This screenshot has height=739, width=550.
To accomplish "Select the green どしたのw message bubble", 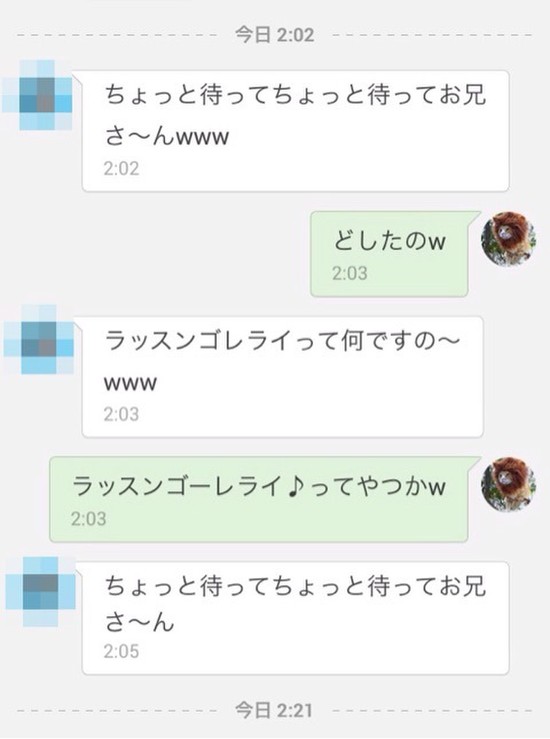I will (389, 254).
